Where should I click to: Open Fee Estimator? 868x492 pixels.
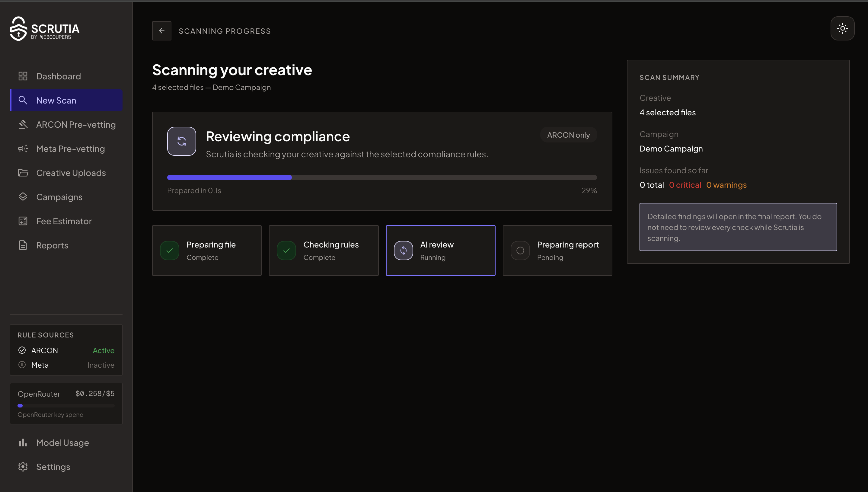point(66,221)
